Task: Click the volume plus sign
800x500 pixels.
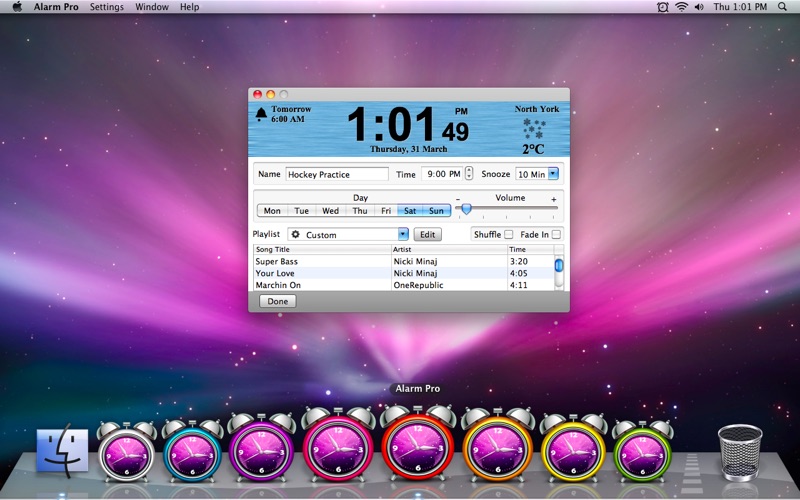Action: [x=554, y=199]
